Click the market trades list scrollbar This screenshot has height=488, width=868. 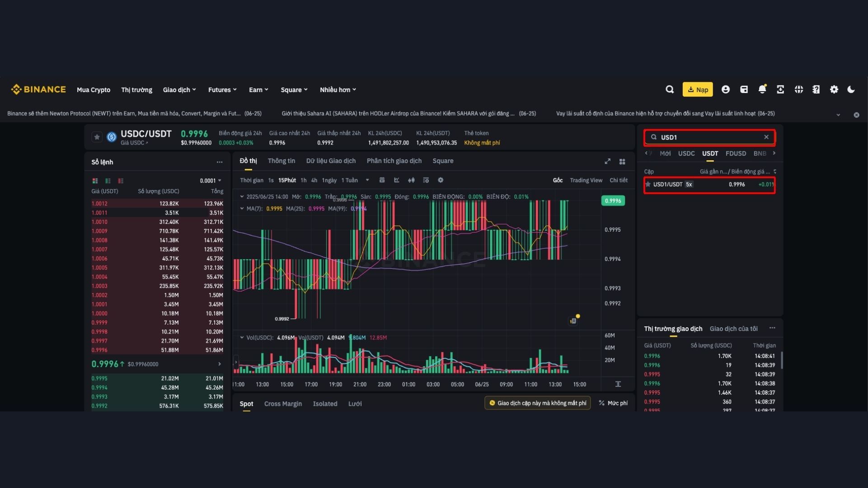(x=782, y=360)
